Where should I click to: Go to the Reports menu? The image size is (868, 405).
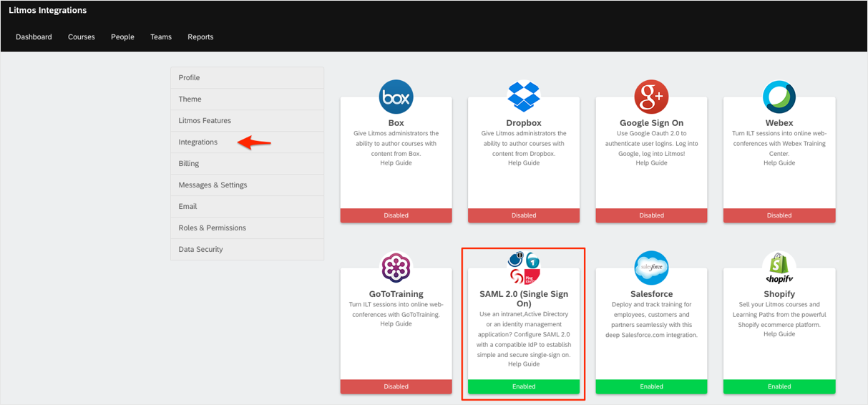point(200,37)
